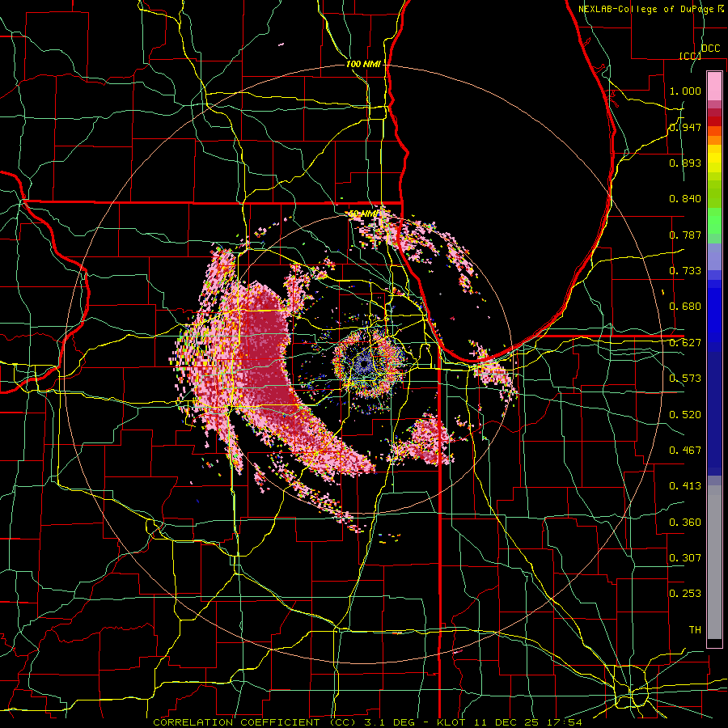Click the TH label on the scale
Screen dimensions: 728x728
695,630
